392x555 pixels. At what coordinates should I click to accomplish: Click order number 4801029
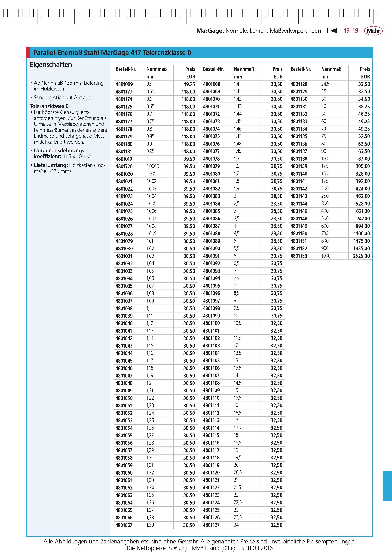[124, 241]
